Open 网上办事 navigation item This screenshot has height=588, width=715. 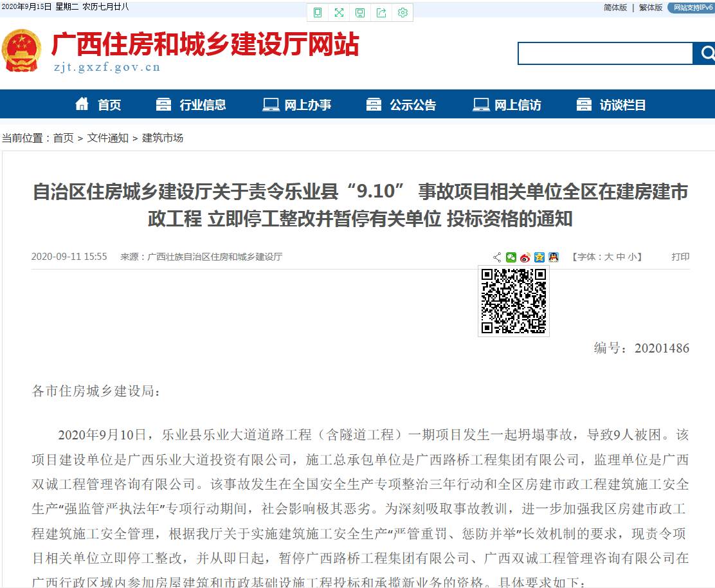(308, 105)
